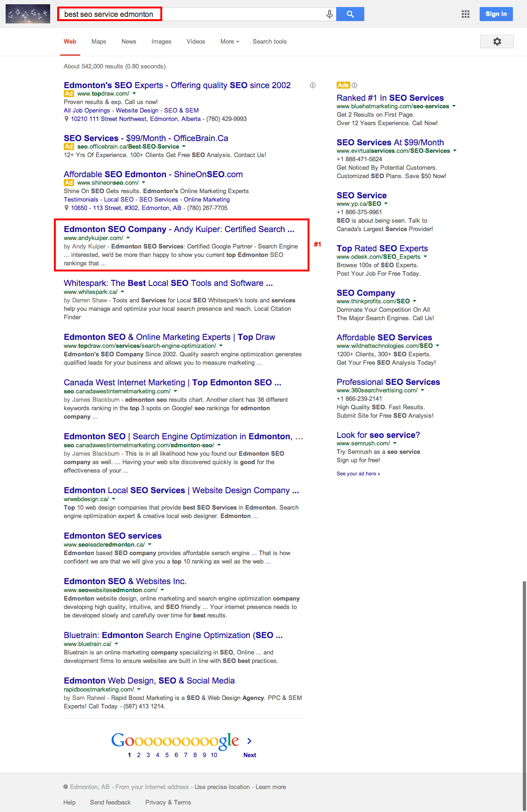Click the Gooooooooogle pagination logo

point(175,741)
